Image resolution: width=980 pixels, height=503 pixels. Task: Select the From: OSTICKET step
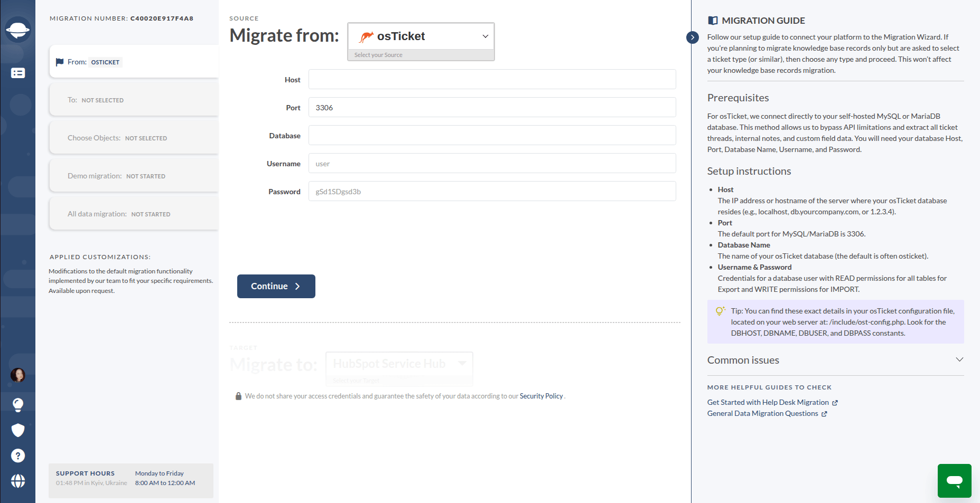click(x=134, y=62)
